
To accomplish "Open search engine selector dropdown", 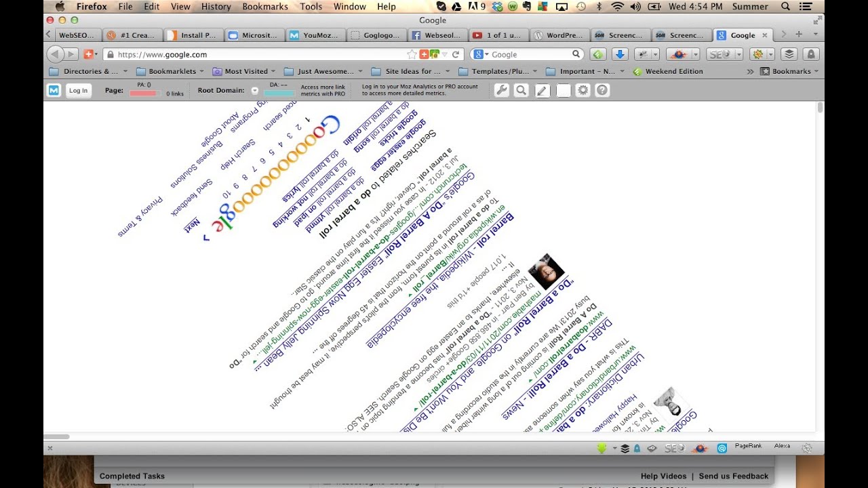I will [481, 54].
